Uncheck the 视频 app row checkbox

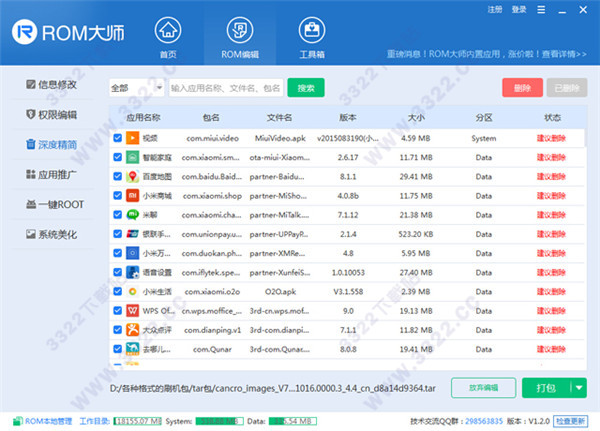tap(118, 138)
